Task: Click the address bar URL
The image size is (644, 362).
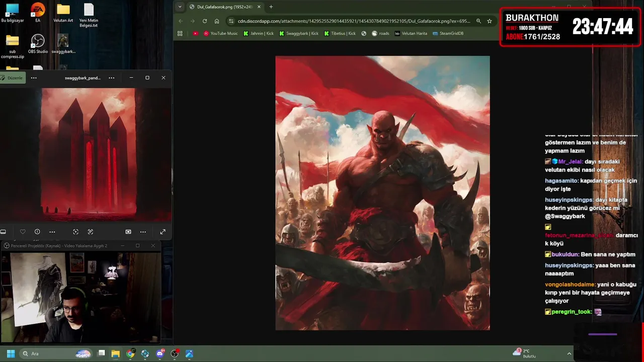Action: pyautogui.click(x=354, y=21)
